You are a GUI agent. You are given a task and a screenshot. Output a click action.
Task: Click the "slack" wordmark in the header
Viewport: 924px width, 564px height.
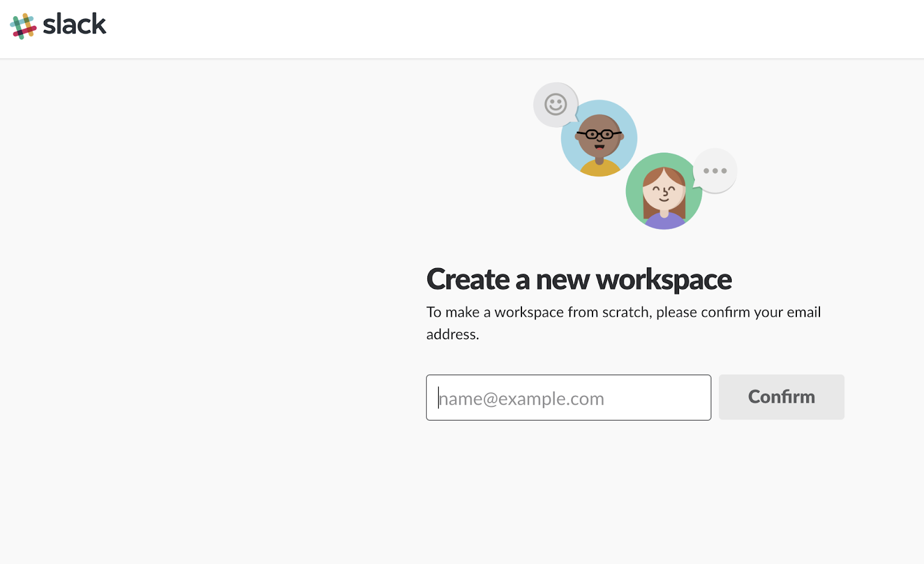(x=73, y=24)
